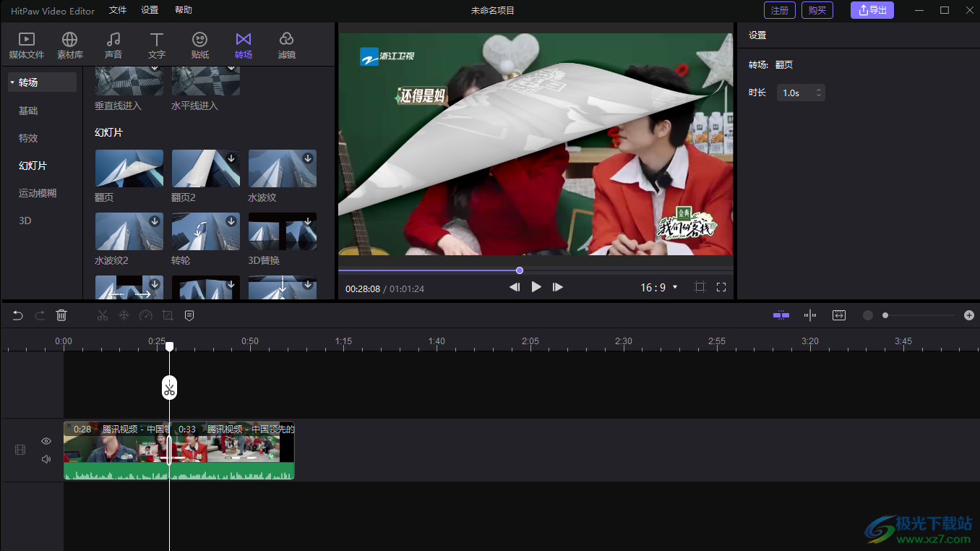Click the preview progress slider handle
980x551 pixels.
(x=520, y=270)
